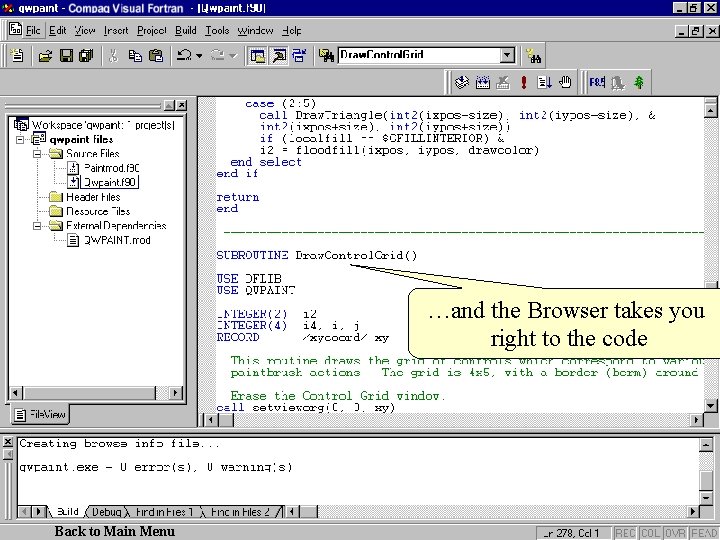Click the Find in Files binoculars icon
Viewport: 720px width, 540px height.
coord(326,56)
